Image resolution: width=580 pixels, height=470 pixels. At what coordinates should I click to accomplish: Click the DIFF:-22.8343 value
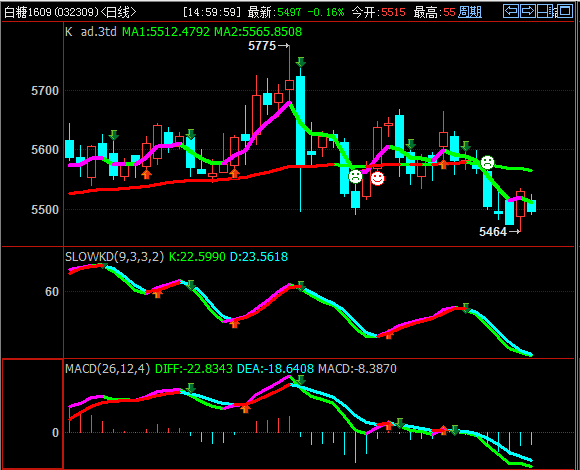193,369
